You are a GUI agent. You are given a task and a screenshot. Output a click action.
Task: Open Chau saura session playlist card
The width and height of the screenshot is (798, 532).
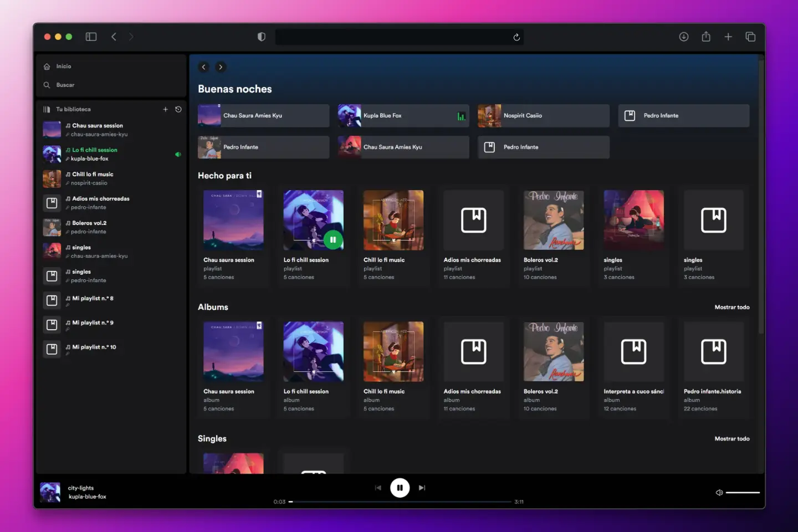tap(233, 236)
